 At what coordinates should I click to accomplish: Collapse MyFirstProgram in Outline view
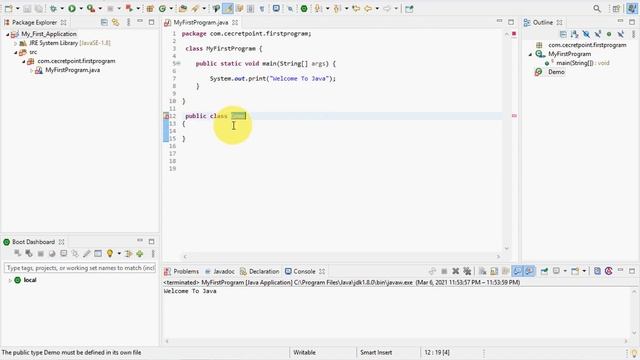530,54
